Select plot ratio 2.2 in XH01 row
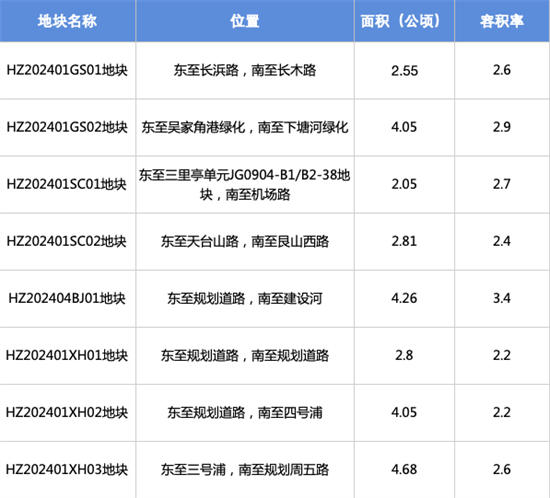 point(502,355)
